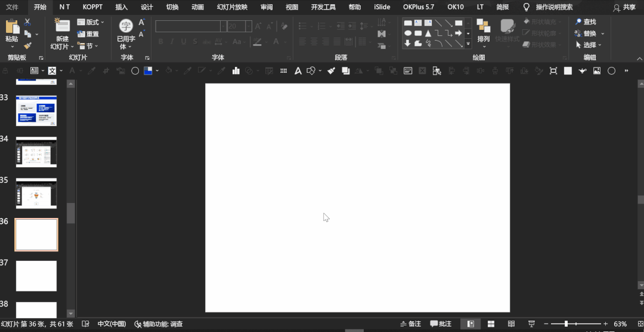Open dropdown beside blue color block icon
644x332 pixels.
coord(157,71)
